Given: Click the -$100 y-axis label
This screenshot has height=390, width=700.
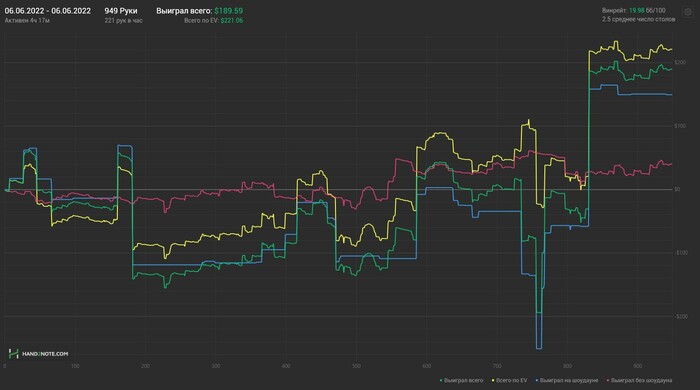Looking at the screenshot, I should [681, 253].
